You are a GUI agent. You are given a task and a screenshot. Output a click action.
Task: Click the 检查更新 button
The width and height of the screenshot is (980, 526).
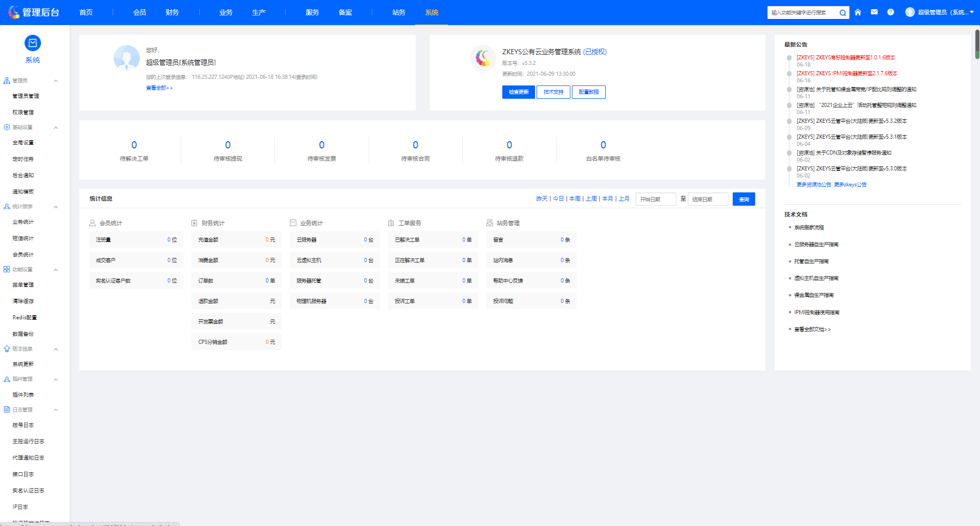(519, 92)
